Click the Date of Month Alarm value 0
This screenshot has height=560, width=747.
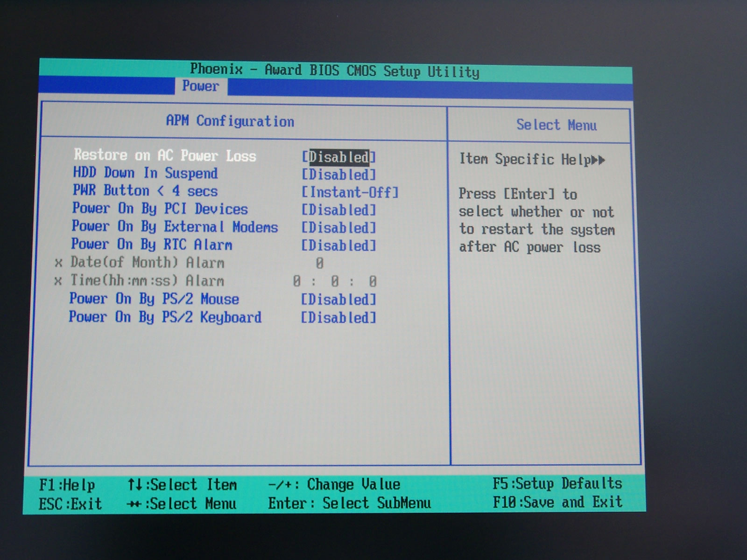(x=319, y=264)
